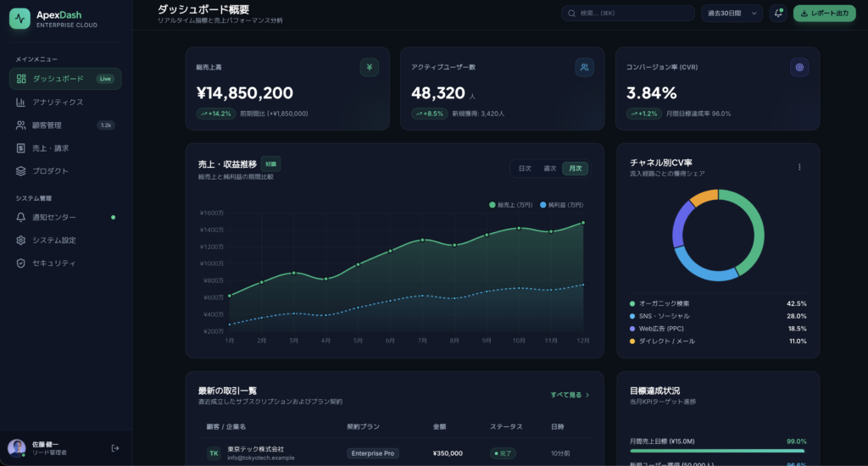Select ダイレクト / メール legend row
868x466 pixels.
point(718,341)
